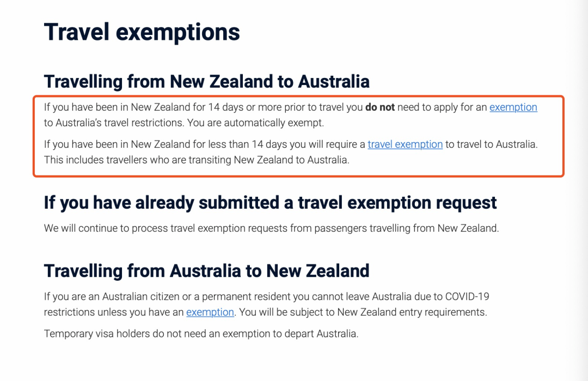
Task: Click the "You are automatically exempt." sentence
Action: pyautogui.click(x=255, y=123)
